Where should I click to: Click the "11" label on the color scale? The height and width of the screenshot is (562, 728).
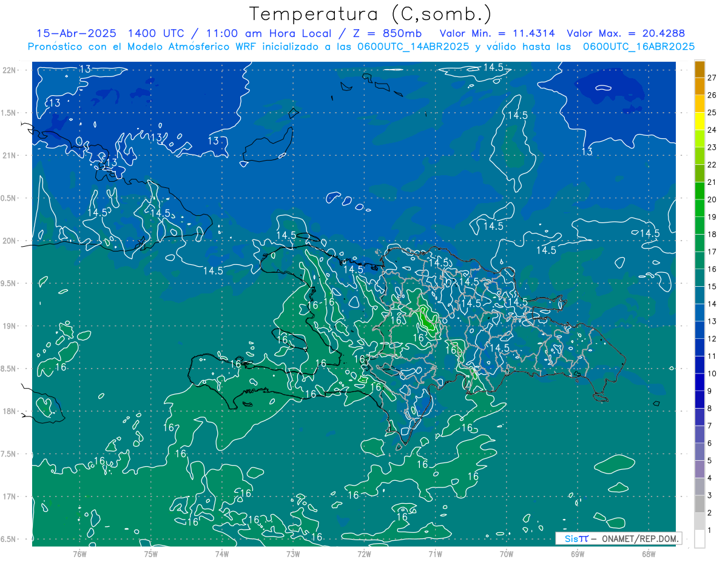click(712, 356)
